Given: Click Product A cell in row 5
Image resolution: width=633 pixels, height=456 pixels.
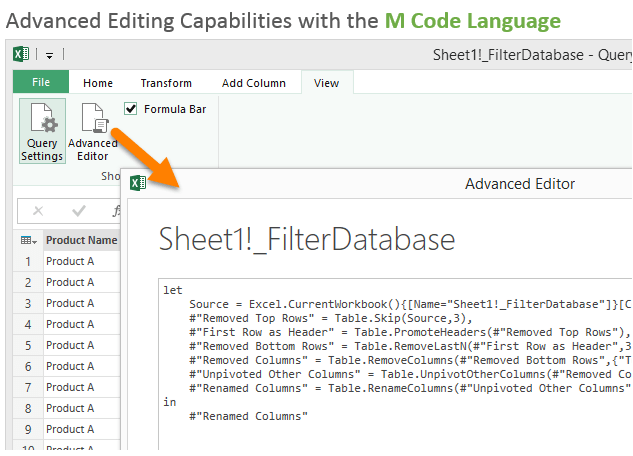Looking at the screenshot, I should click(x=70, y=345).
